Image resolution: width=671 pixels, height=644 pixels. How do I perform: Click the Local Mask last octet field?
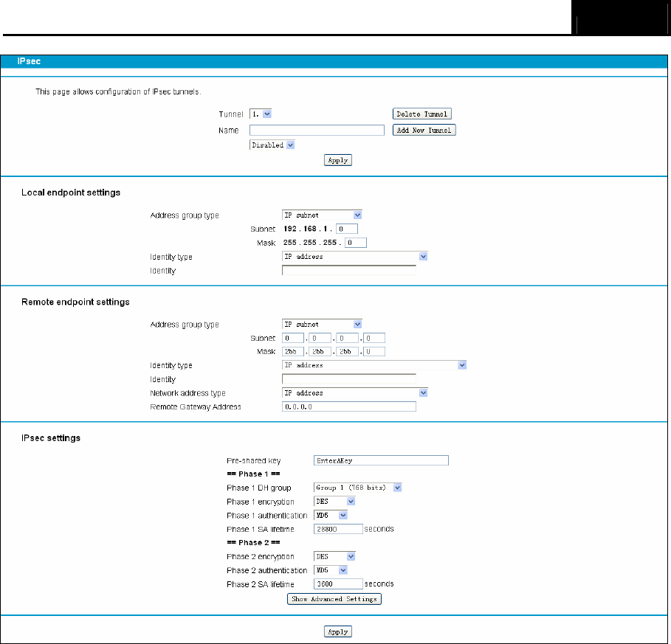coord(356,243)
